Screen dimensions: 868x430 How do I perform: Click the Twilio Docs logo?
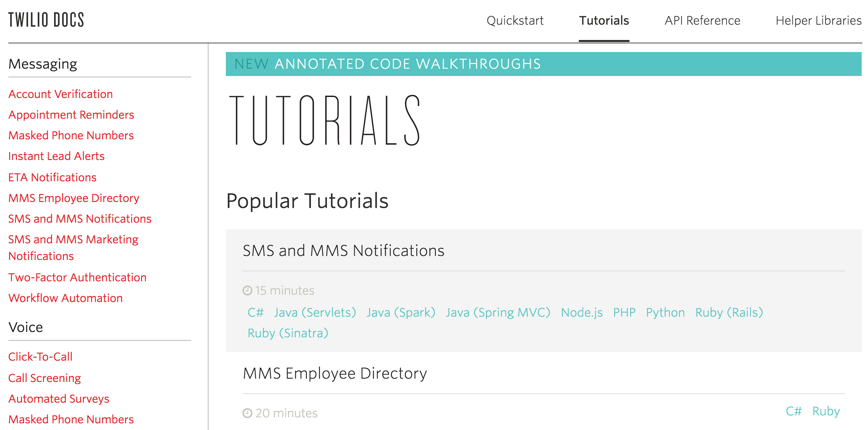click(46, 20)
